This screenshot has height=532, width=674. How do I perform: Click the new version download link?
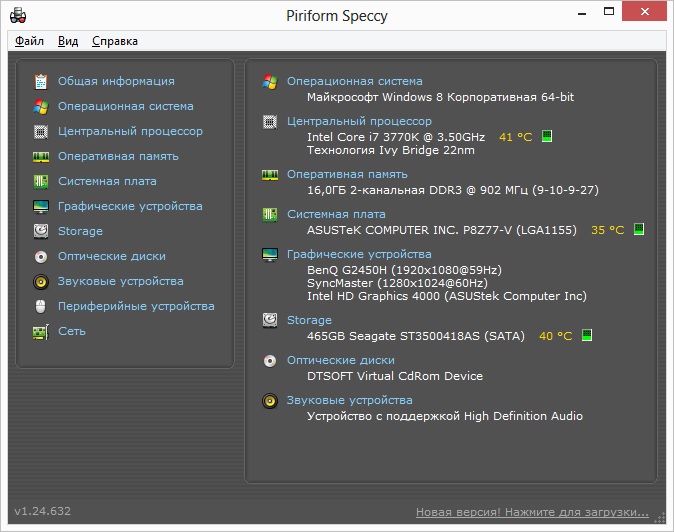pos(532,512)
